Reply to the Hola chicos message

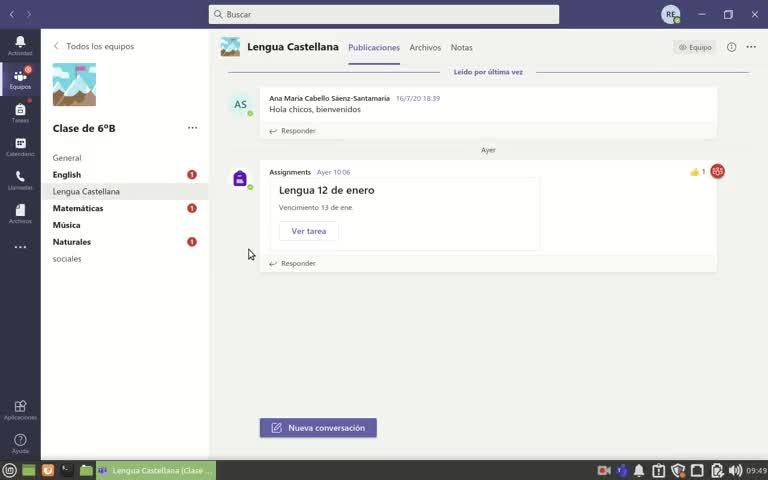click(x=292, y=131)
